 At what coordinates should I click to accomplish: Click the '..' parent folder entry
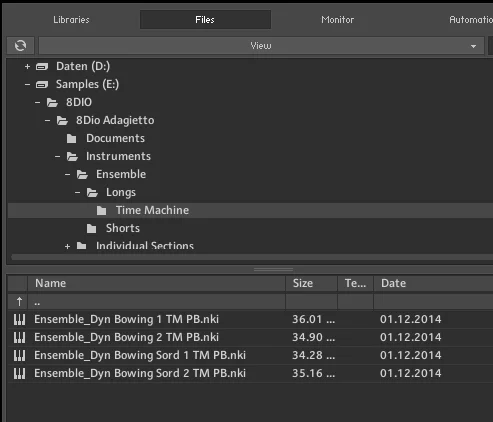[x=37, y=303]
